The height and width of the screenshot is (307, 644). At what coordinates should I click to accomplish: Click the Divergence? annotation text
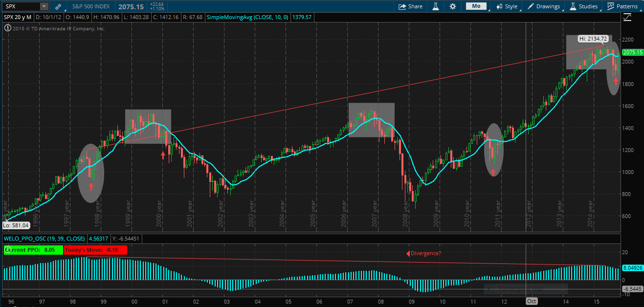425,253
